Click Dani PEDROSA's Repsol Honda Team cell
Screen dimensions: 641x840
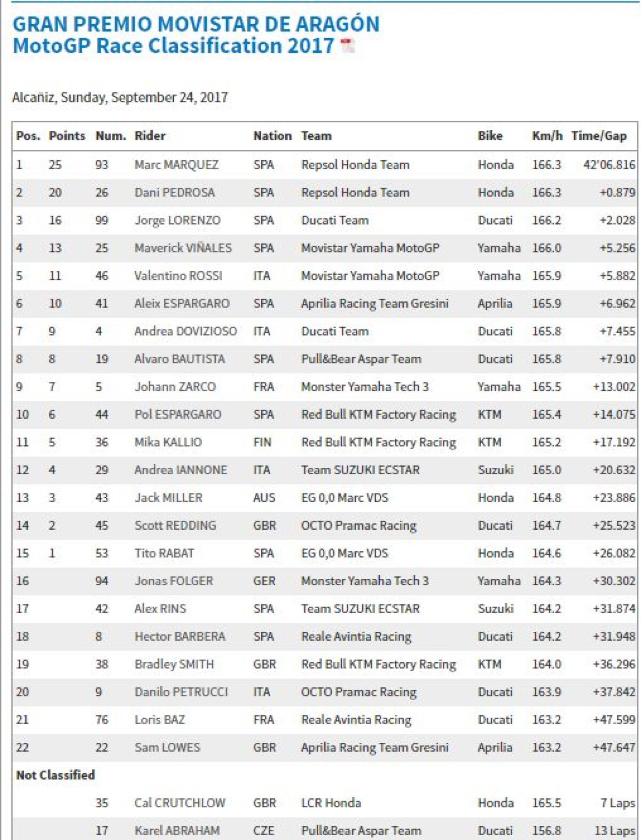(355, 193)
